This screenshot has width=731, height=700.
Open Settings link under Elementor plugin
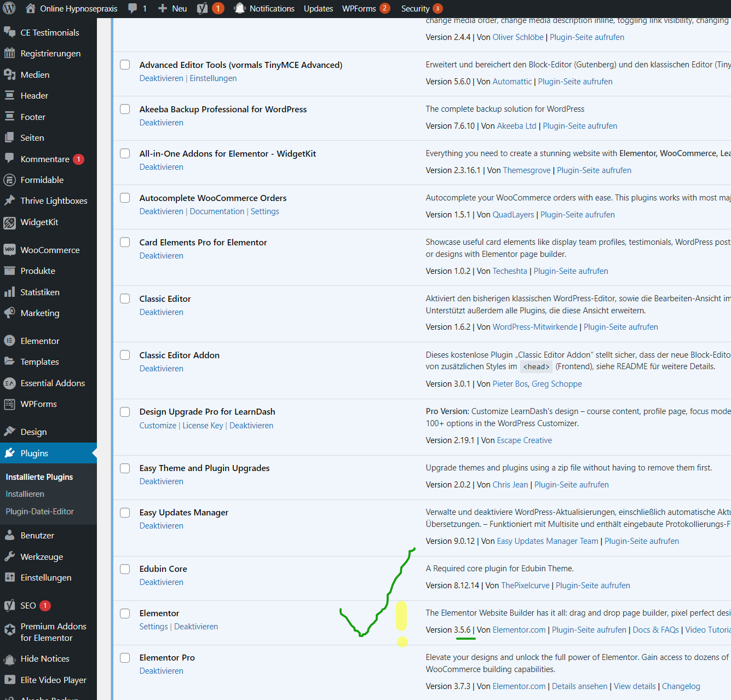[x=153, y=627]
